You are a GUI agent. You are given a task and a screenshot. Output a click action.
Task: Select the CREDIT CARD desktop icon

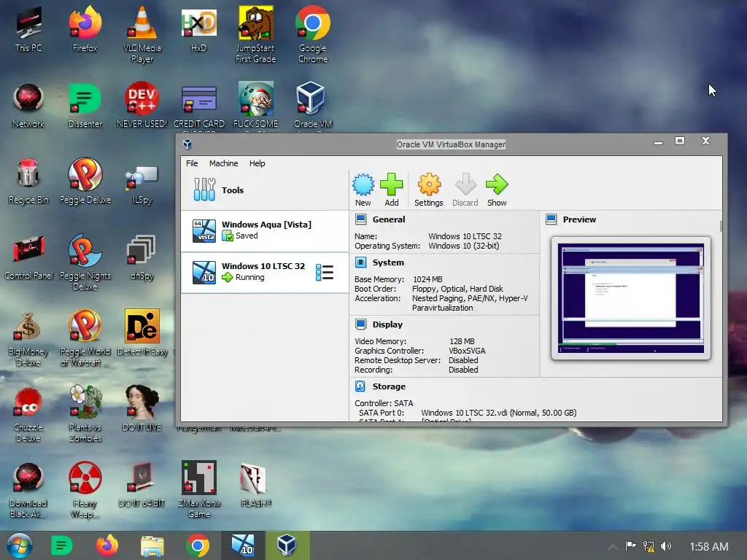199,107
